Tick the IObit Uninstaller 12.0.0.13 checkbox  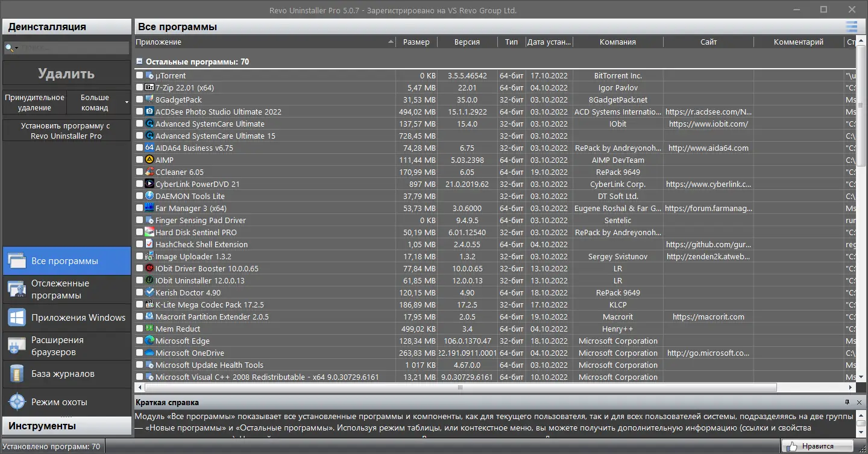tap(140, 280)
